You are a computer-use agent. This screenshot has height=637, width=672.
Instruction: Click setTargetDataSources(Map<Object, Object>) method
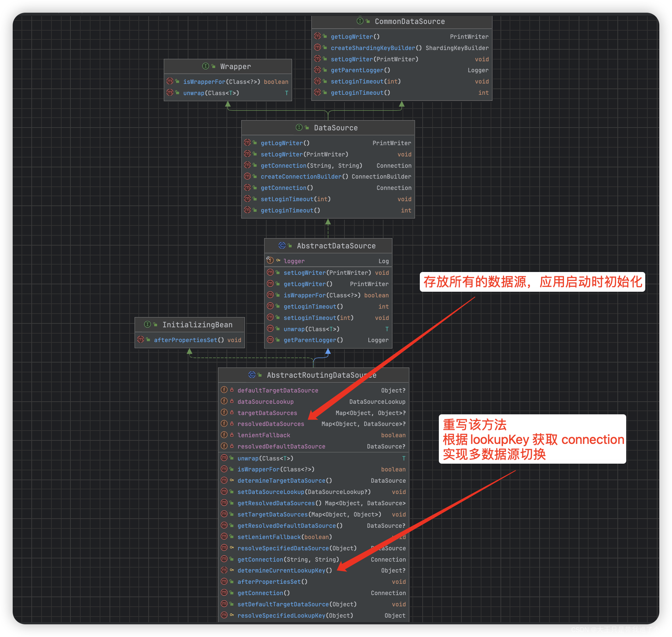[x=309, y=514]
